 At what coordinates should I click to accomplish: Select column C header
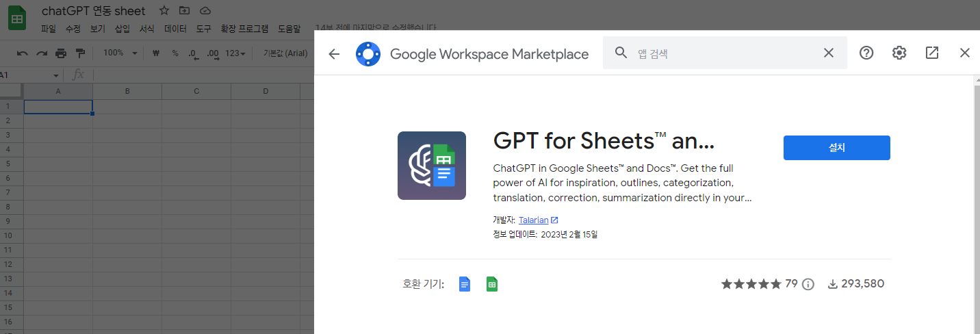tap(196, 91)
